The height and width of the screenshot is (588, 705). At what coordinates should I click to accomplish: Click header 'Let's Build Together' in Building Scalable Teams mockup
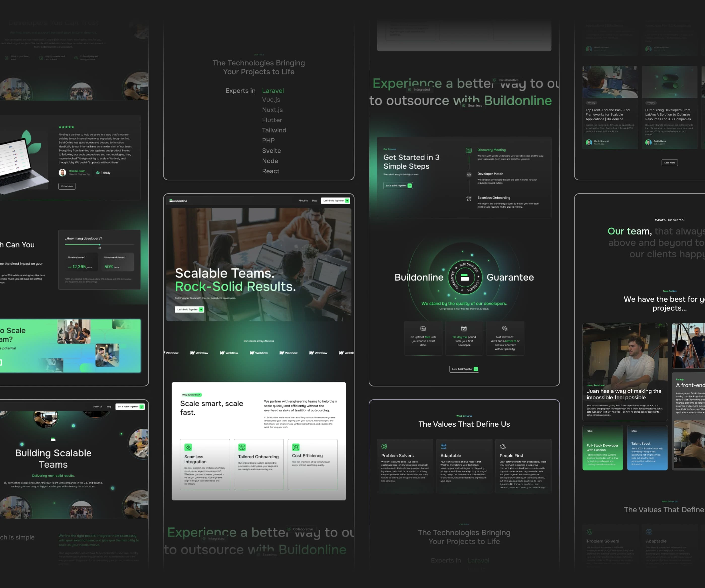[x=130, y=407]
